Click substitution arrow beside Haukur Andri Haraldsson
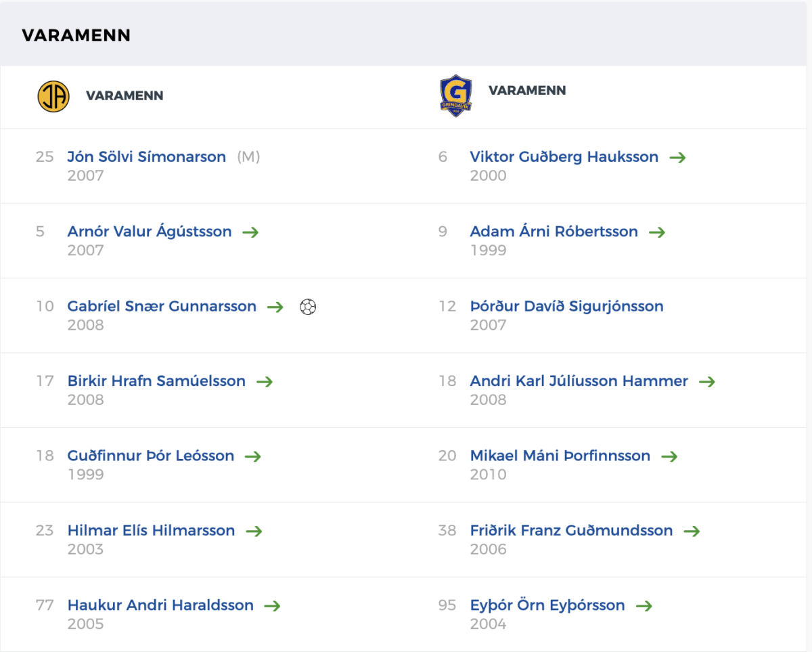Image resolution: width=812 pixels, height=652 pixels. pos(272,606)
